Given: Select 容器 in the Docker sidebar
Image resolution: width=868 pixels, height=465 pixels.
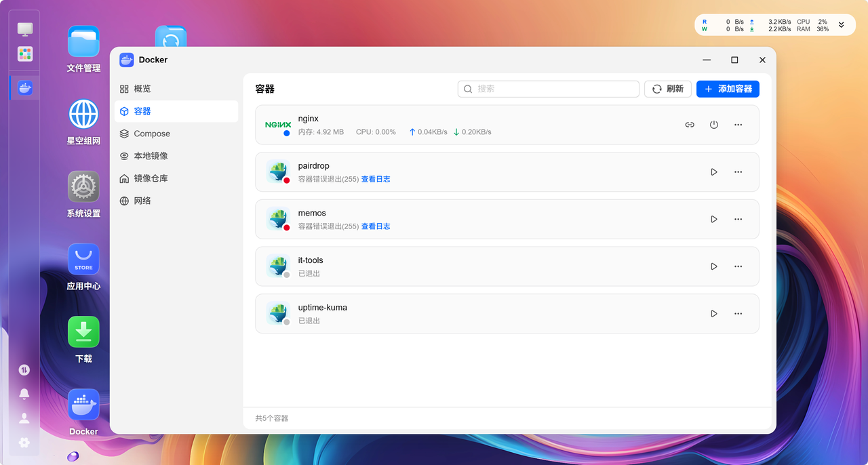Looking at the screenshot, I should 176,111.
